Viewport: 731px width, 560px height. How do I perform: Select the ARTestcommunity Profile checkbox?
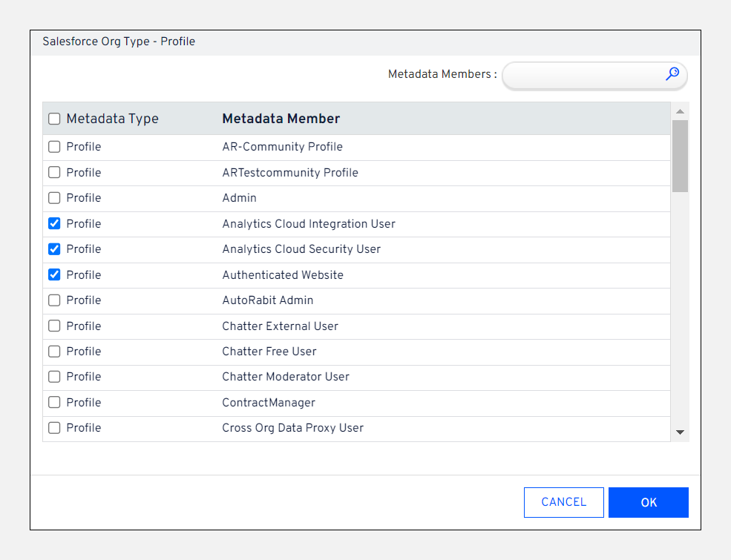54,173
